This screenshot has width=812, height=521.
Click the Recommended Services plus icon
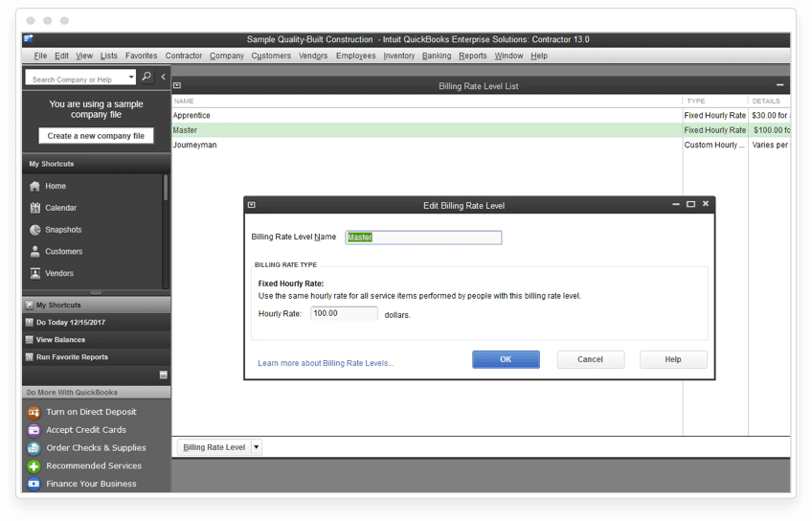pyautogui.click(x=34, y=466)
